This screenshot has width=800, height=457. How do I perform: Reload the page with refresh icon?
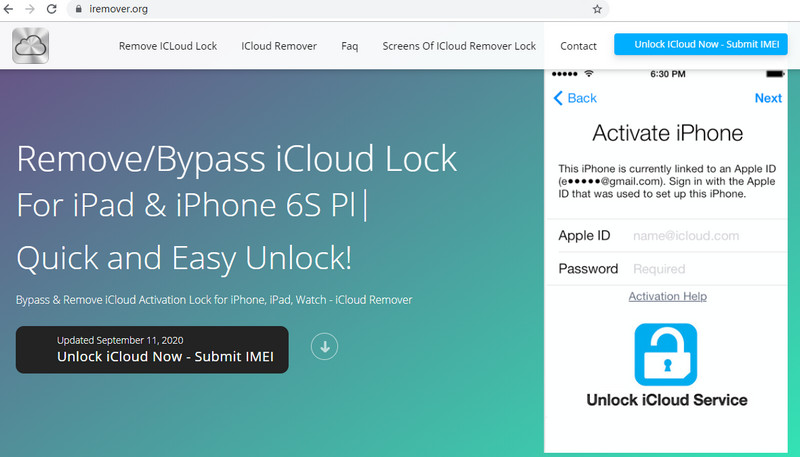point(51,8)
